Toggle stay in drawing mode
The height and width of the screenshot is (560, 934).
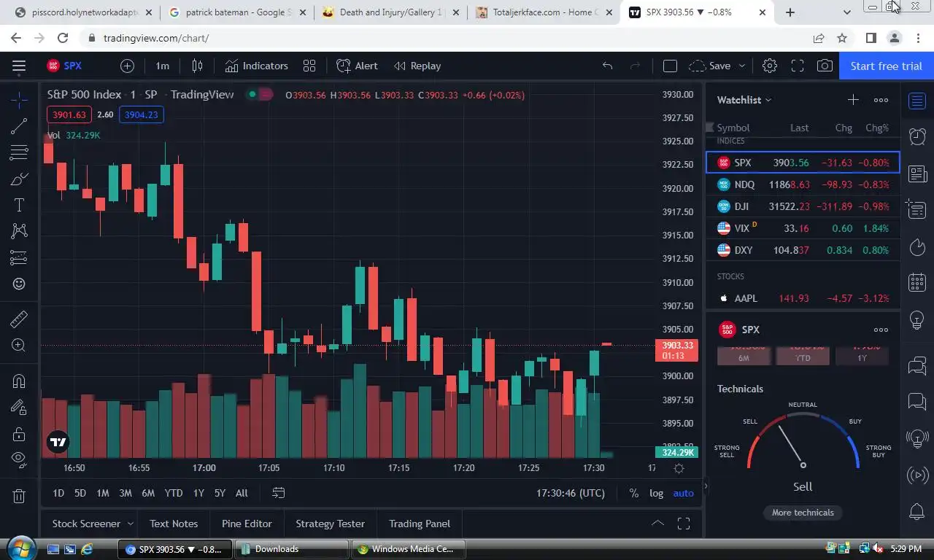19,408
